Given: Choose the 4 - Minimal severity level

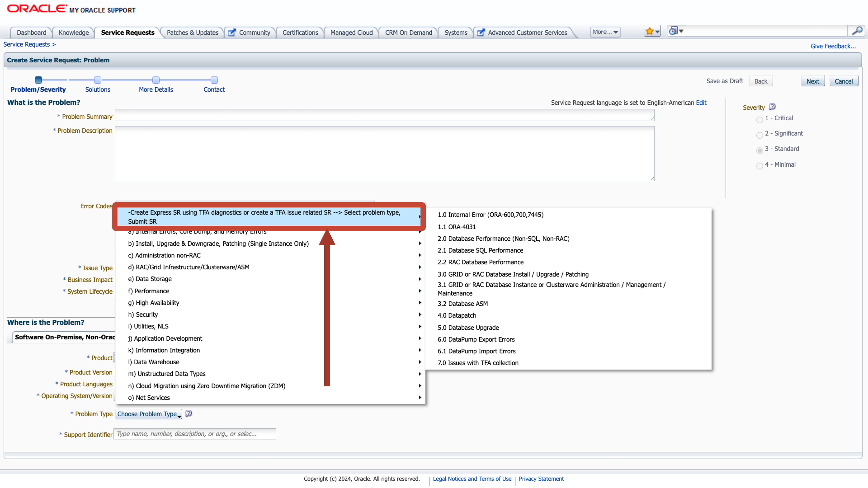Looking at the screenshot, I should [x=760, y=166].
